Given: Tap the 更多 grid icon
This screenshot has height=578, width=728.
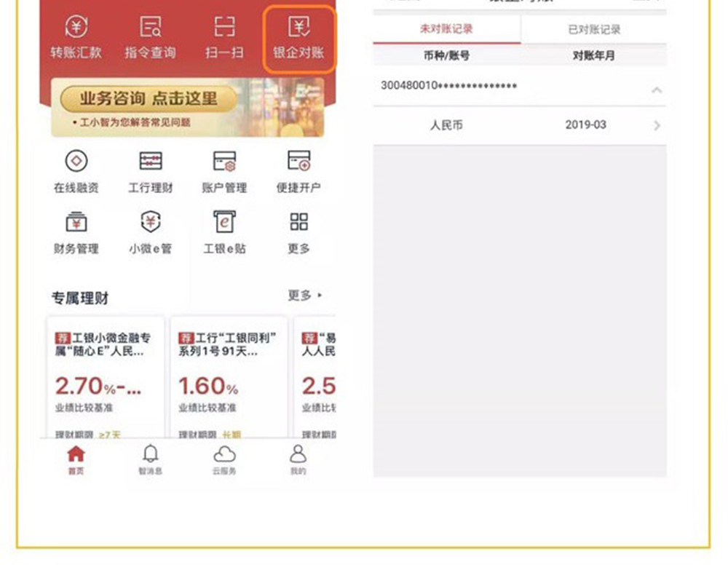Looking at the screenshot, I should tap(298, 233).
